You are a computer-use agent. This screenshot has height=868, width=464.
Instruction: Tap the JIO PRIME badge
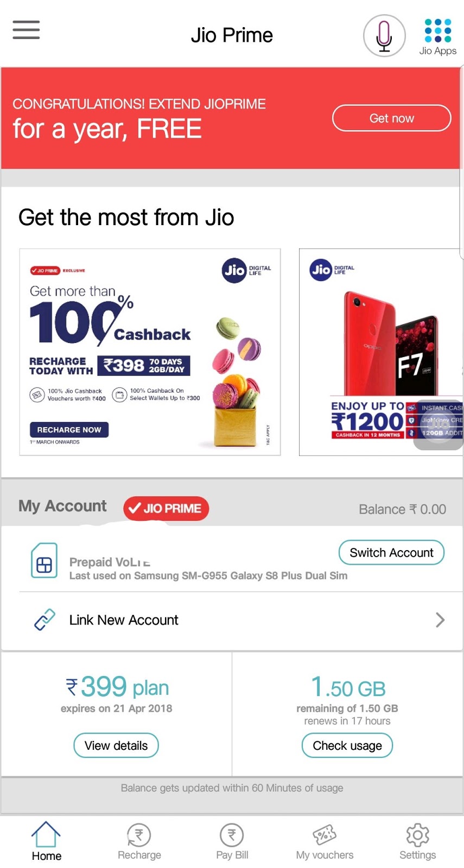coord(166,508)
